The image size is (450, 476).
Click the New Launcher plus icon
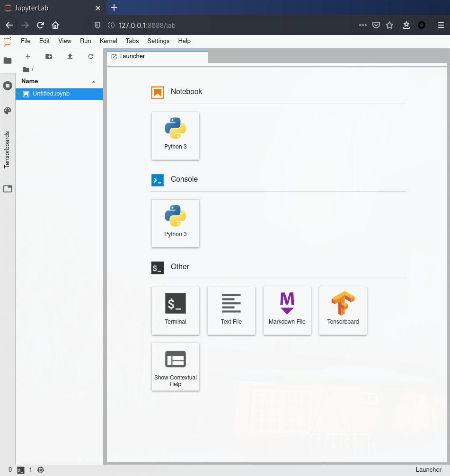point(28,56)
